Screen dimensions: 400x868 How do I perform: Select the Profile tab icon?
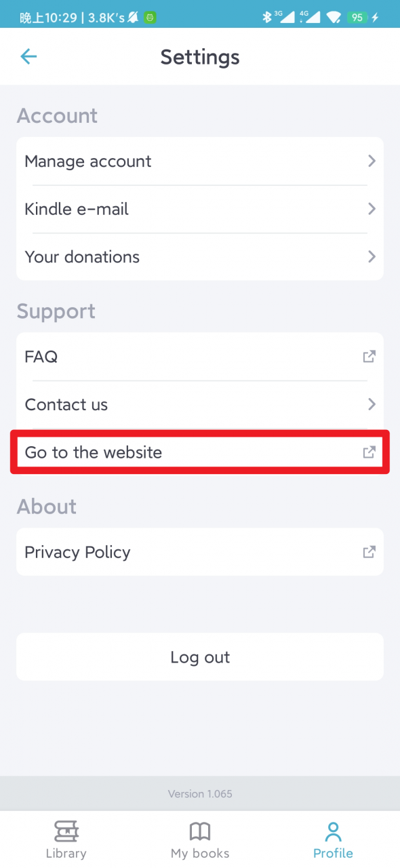(333, 831)
